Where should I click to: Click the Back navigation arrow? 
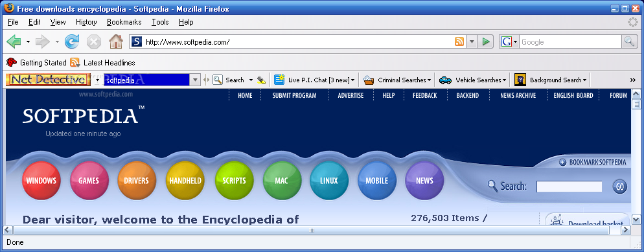click(x=14, y=41)
